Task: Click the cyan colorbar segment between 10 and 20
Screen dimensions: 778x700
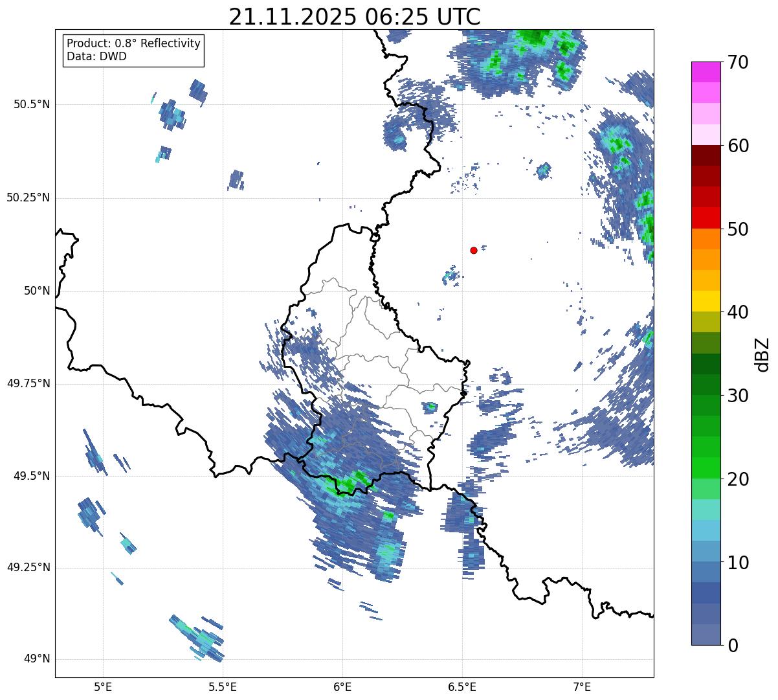Action: 706,530
